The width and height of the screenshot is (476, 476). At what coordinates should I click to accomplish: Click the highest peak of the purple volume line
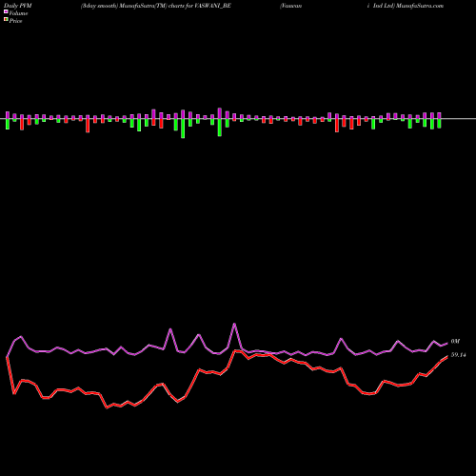(x=234, y=324)
